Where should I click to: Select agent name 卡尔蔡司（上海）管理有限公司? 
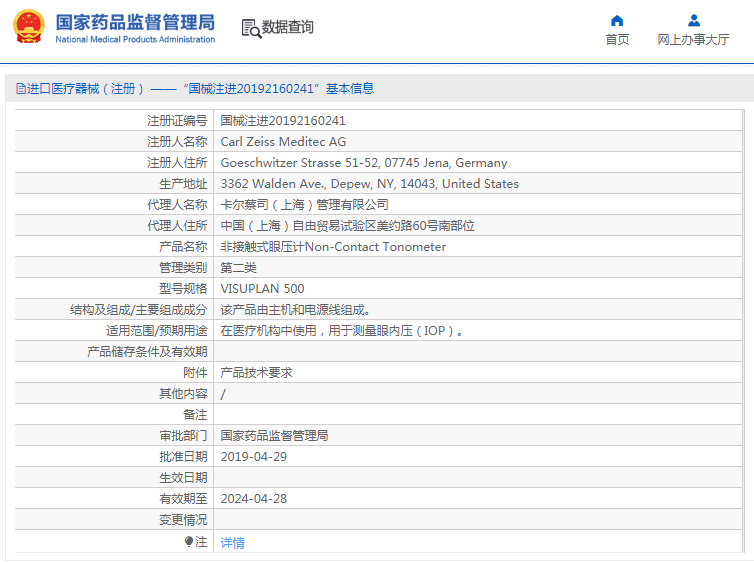click(304, 205)
